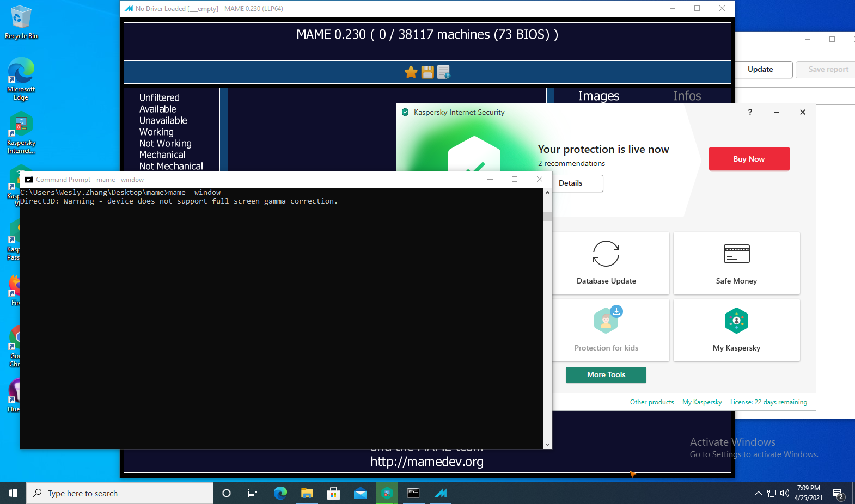
Task: Open the notification center icon
Action: point(838,494)
